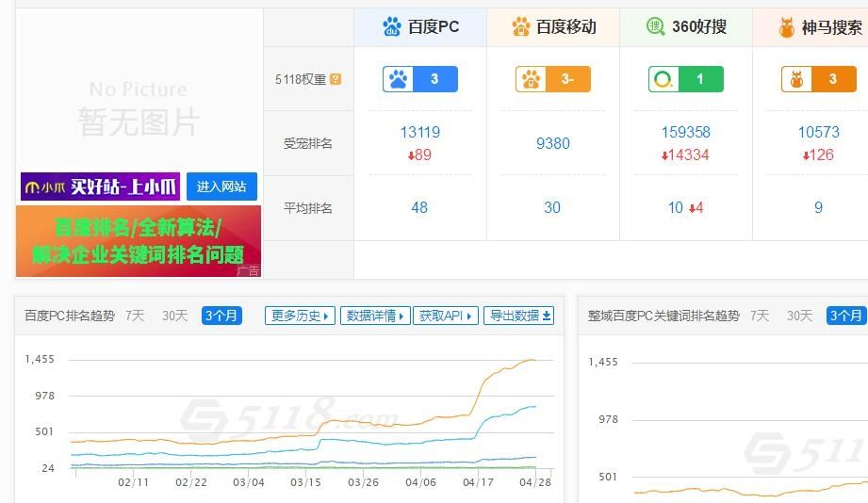Click the orange trend line peak near 04/28

[x=532, y=360]
